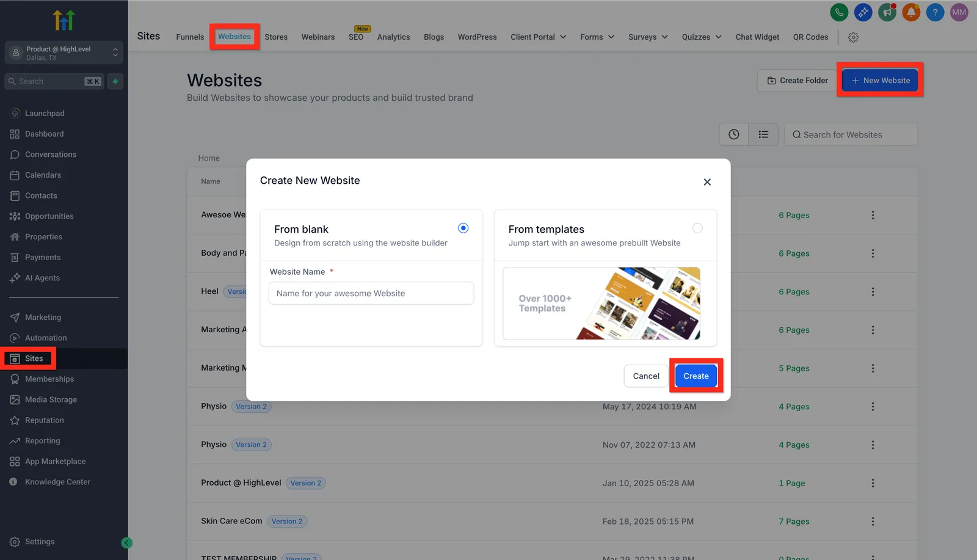Switch to the Websites tab
Image resolution: width=977 pixels, height=560 pixels.
point(234,37)
